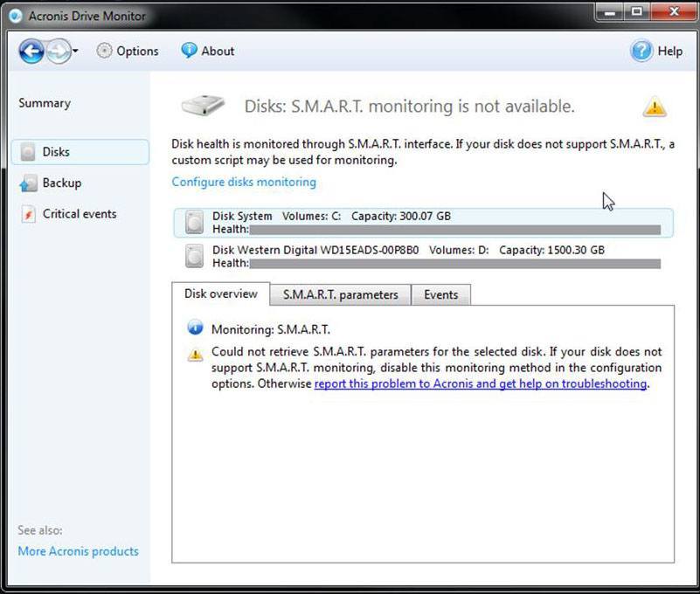Image resolution: width=700 pixels, height=594 pixels.
Task: Select the Disk overview tab
Action: 220,294
